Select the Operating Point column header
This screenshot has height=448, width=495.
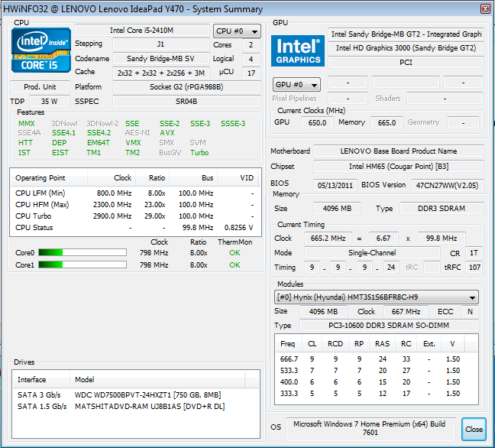point(49,178)
